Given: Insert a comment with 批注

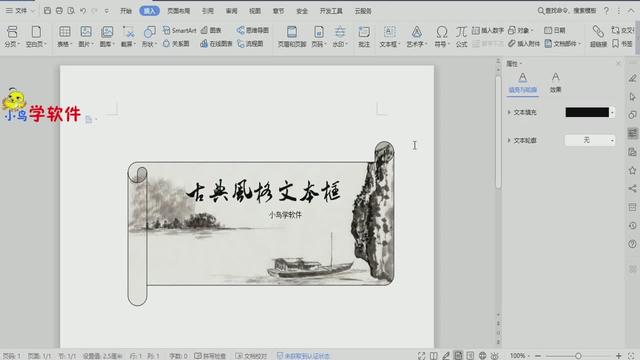Looking at the screenshot, I should point(364,36).
